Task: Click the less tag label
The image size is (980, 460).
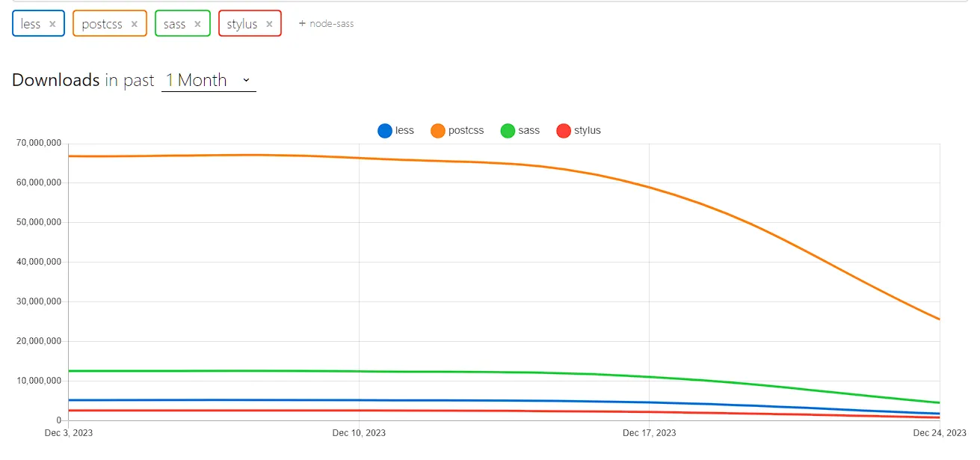Action: pyautogui.click(x=31, y=24)
